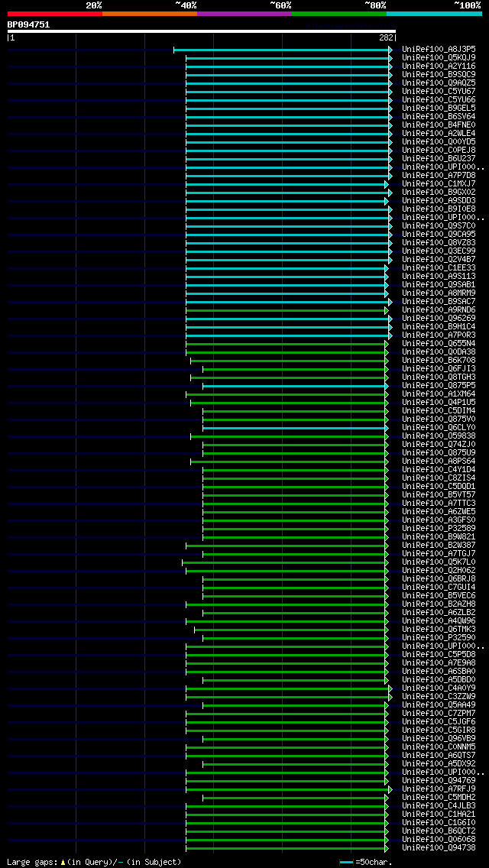Select the UniRef100_Q96269 label
This screenshot has width=489, height=868.
[439, 319]
